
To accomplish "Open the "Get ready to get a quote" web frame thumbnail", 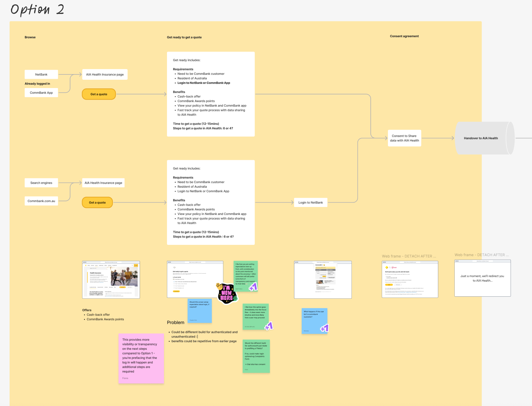I will point(195,279).
